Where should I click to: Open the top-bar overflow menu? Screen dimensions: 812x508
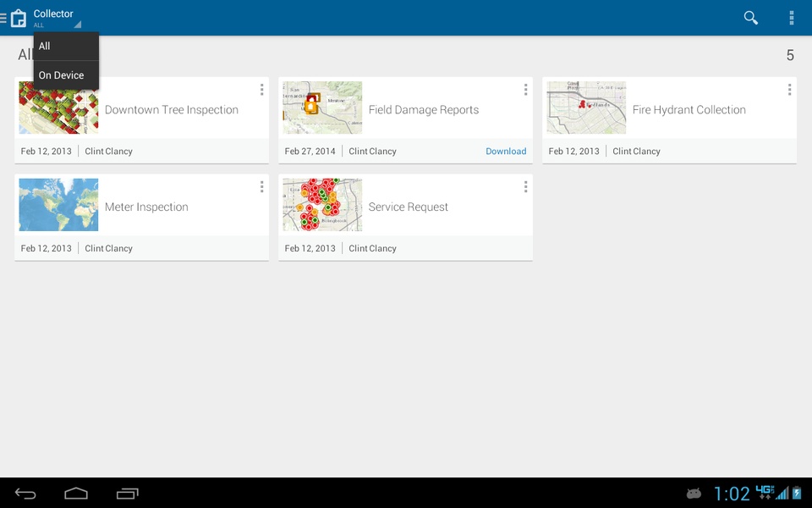(x=792, y=18)
